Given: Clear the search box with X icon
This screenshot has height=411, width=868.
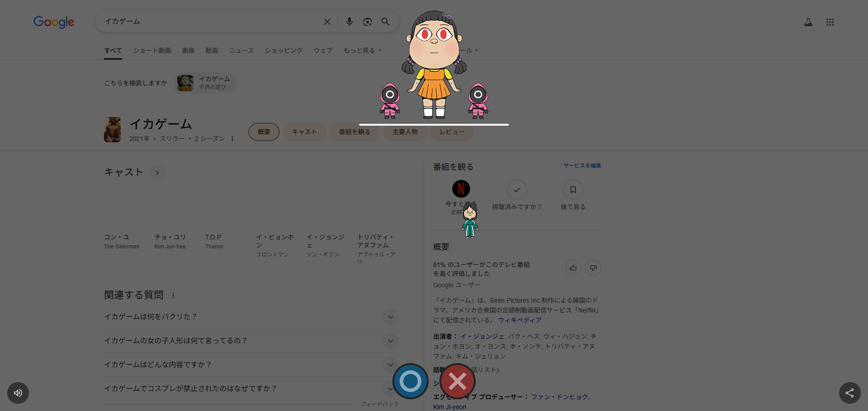Looking at the screenshot, I should tap(327, 22).
